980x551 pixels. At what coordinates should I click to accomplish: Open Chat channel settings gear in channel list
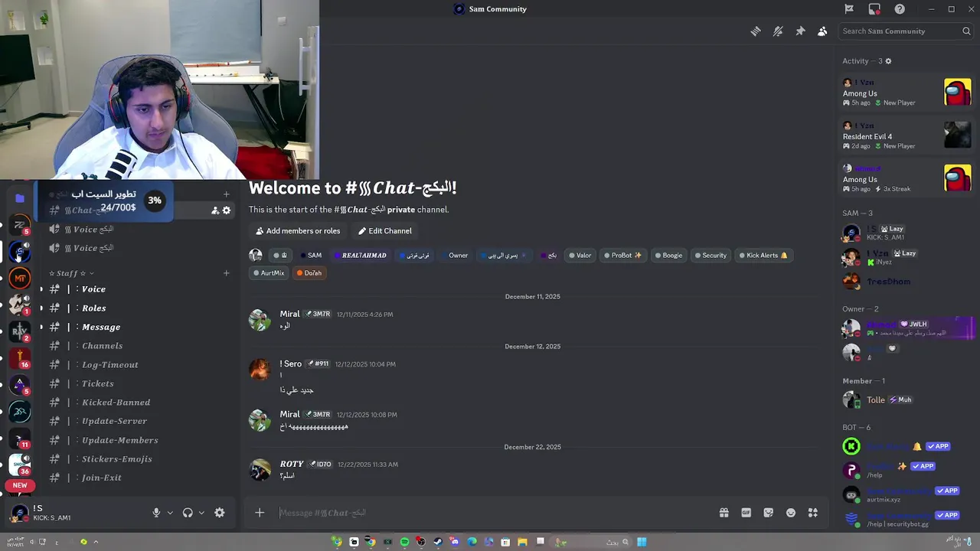click(x=227, y=210)
